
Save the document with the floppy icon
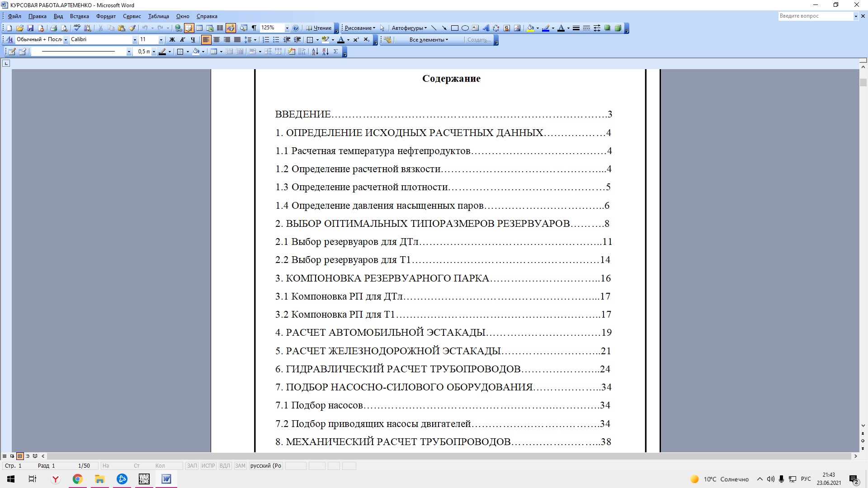coord(30,28)
